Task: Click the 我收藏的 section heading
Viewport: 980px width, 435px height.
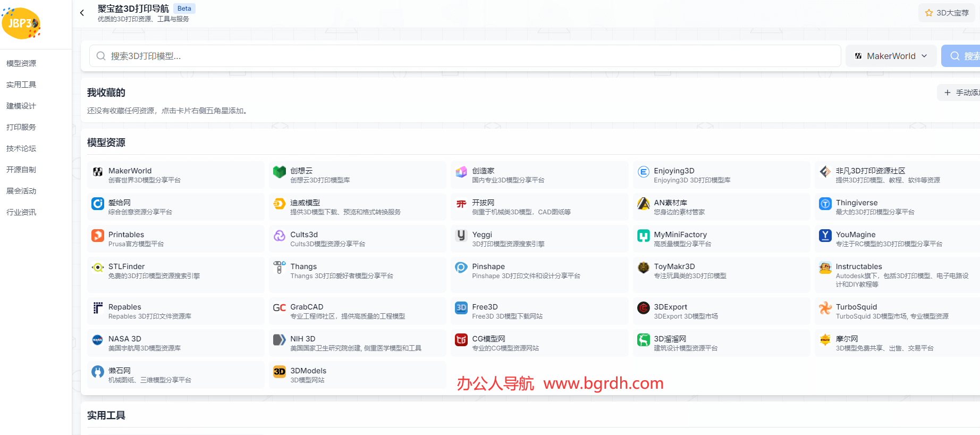Action: pos(106,93)
